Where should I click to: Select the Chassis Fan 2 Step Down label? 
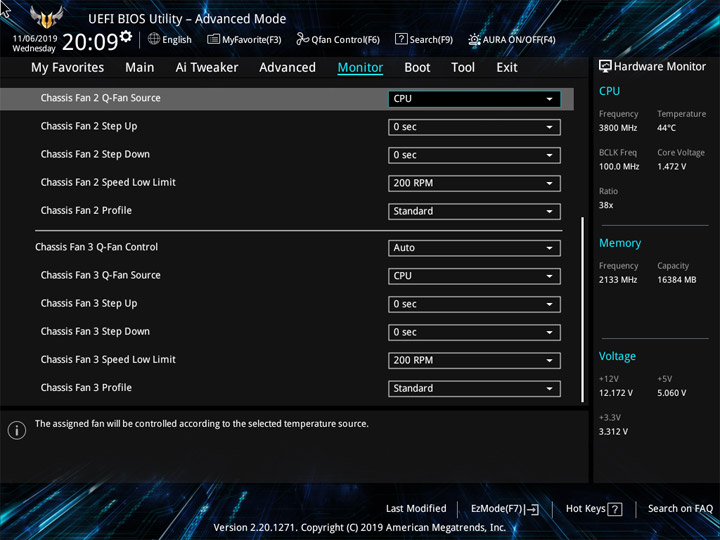95,154
